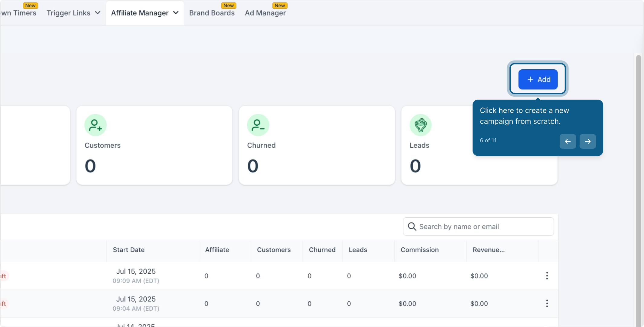
Task: Open row menu for 09:09 AM campaign
Action: pyautogui.click(x=547, y=276)
